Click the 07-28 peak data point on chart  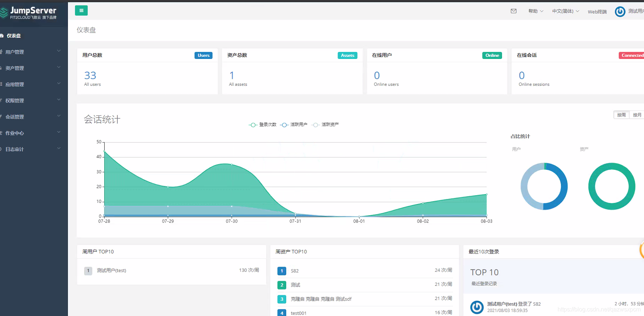104,151
